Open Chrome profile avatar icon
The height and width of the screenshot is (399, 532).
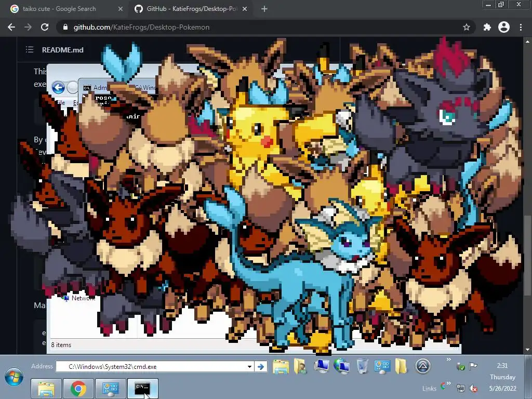pyautogui.click(x=504, y=27)
